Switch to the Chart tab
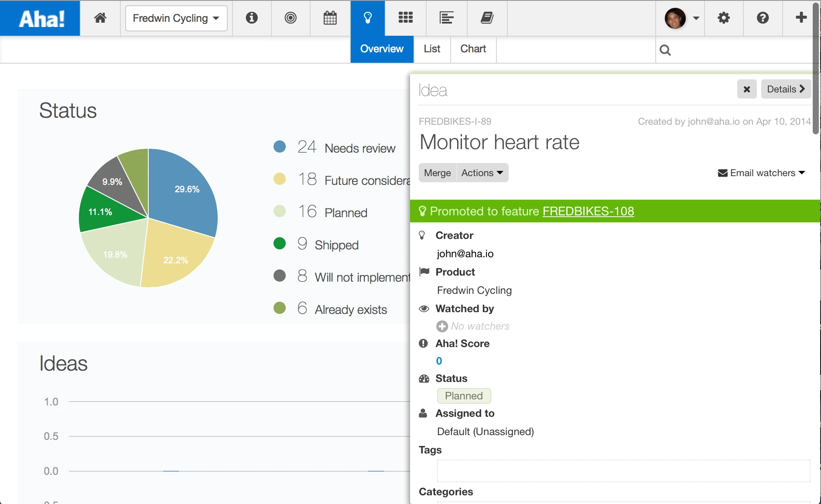The image size is (821, 504). (x=473, y=49)
